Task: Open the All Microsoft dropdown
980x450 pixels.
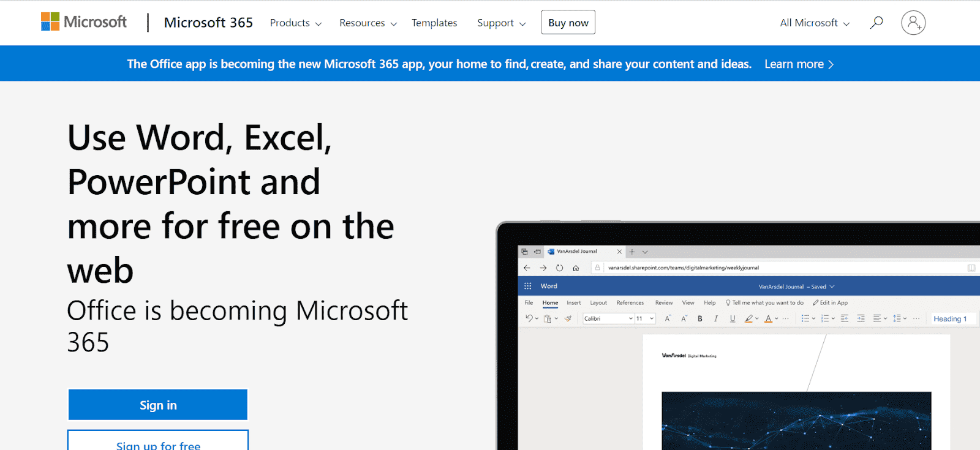Action: tap(815, 23)
